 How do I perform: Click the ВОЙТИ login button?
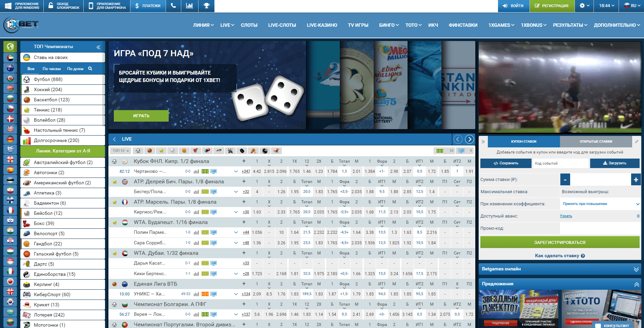pyautogui.click(x=514, y=6)
